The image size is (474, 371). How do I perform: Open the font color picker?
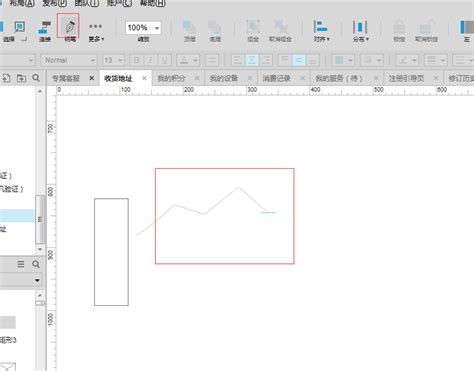pyautogui.click(x=188, y=60)
